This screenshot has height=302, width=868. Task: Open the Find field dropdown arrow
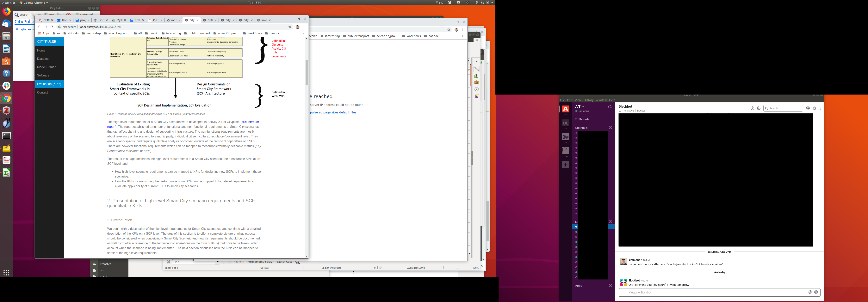point(217,262)
